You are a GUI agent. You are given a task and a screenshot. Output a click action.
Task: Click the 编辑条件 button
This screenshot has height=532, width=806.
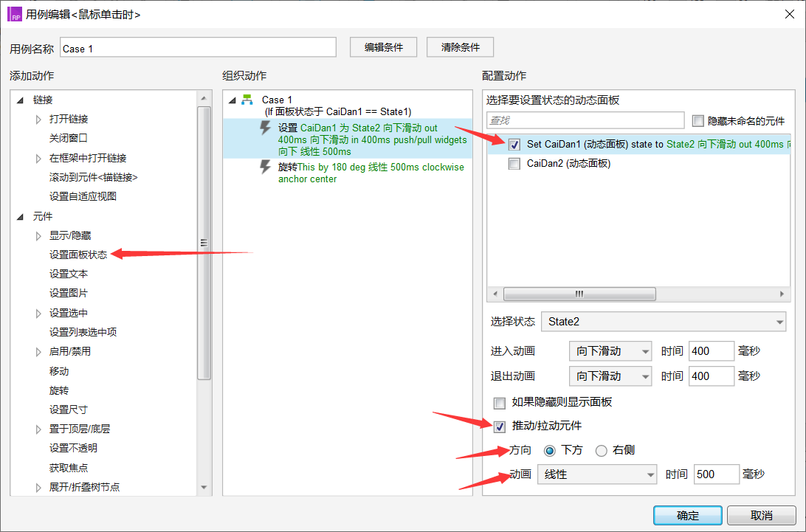384,47
